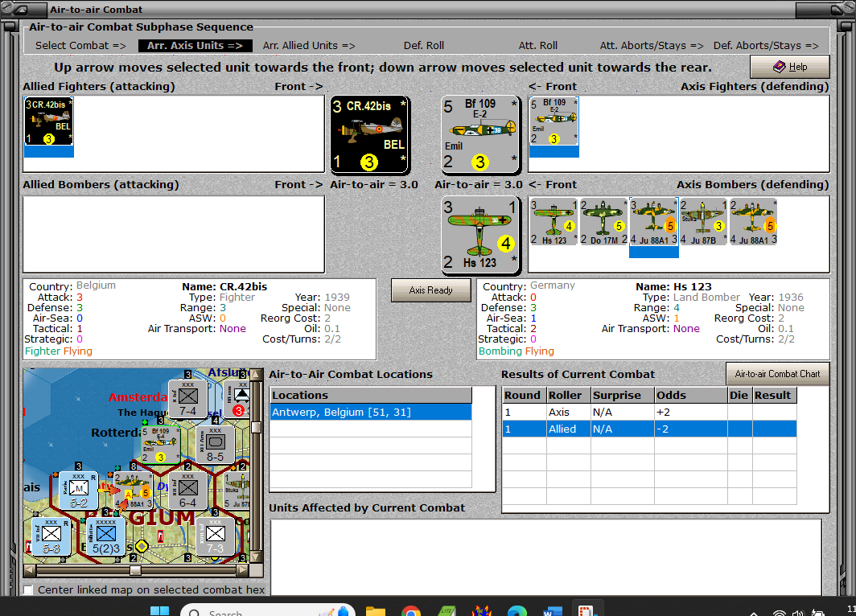Click the Help button
The width and height of the screenshot is (856, 616).
click(x=789, y=67)
